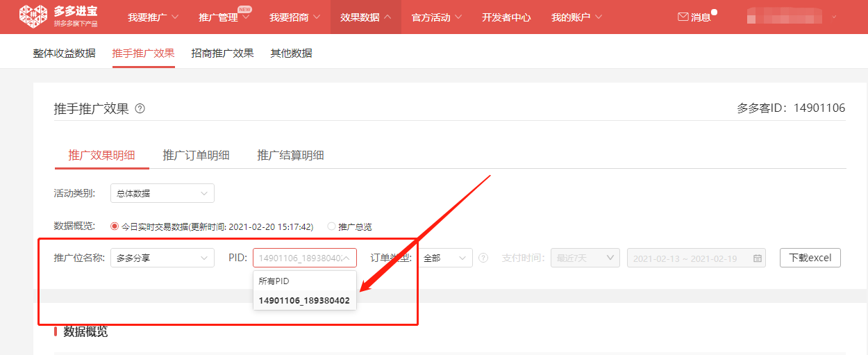This screenshot has height=355, width=868.
Task: Click the PID input field
Action: pyautogui.click(x=300, y=258)
